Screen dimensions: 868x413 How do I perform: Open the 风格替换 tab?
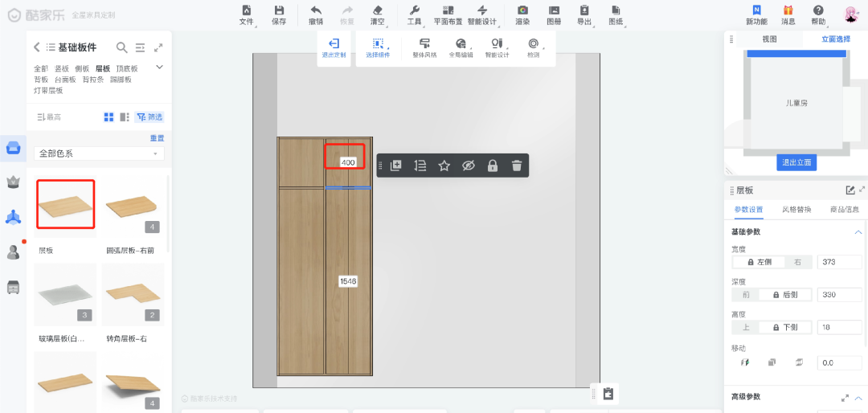click(x=796, y=210)
